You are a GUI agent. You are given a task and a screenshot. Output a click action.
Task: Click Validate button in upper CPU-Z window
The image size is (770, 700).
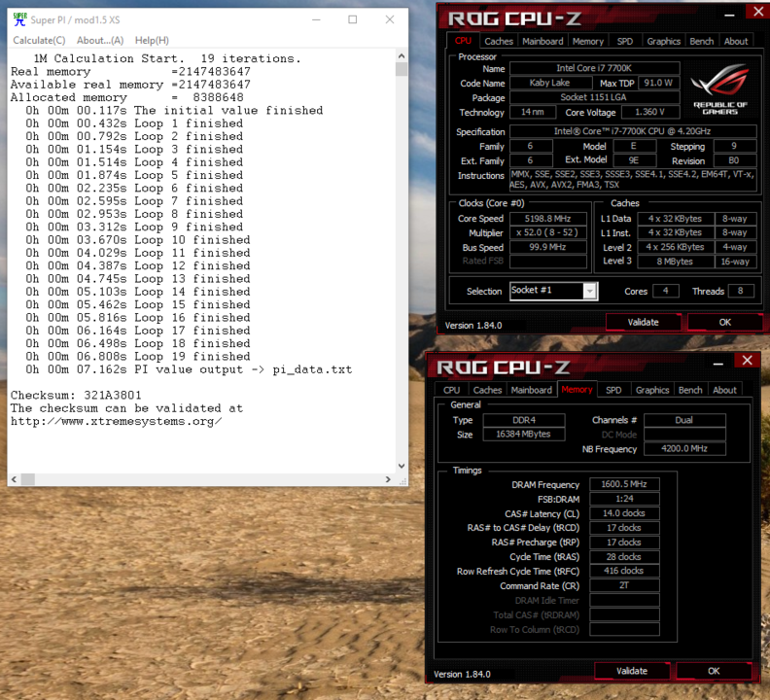tap(643, 322)
